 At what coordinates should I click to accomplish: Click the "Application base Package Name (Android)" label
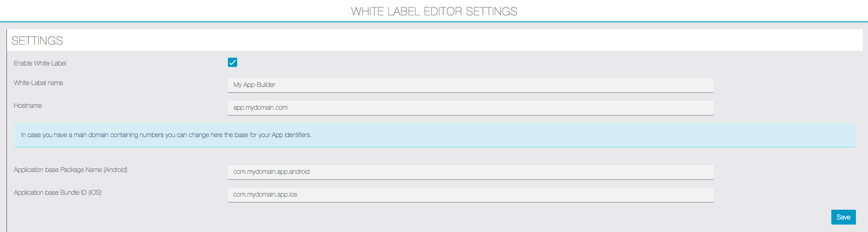point(71,170)
